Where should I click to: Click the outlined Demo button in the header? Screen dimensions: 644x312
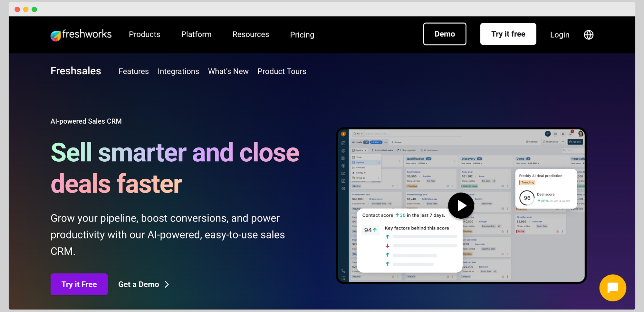445,34
